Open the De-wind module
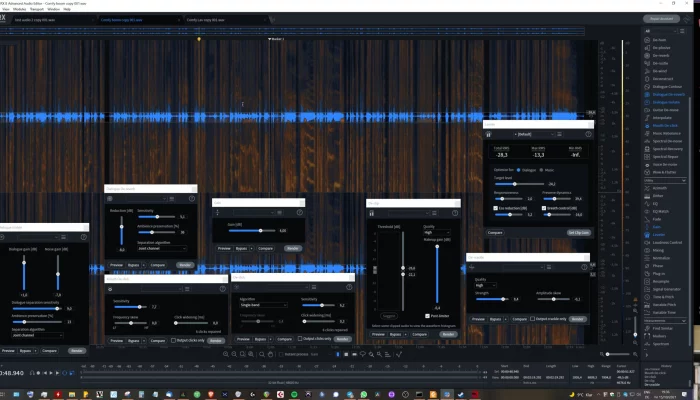The image size is (700, 400). pos(659,71)
